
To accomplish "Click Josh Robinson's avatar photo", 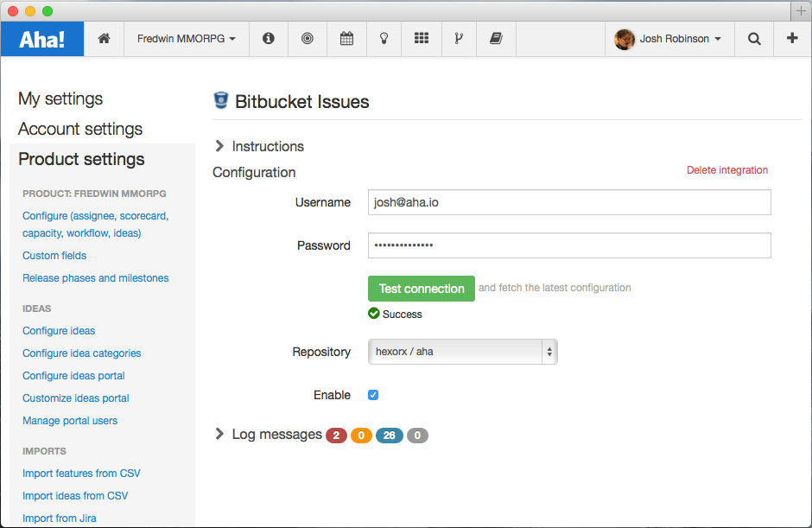I will [625, 39].
